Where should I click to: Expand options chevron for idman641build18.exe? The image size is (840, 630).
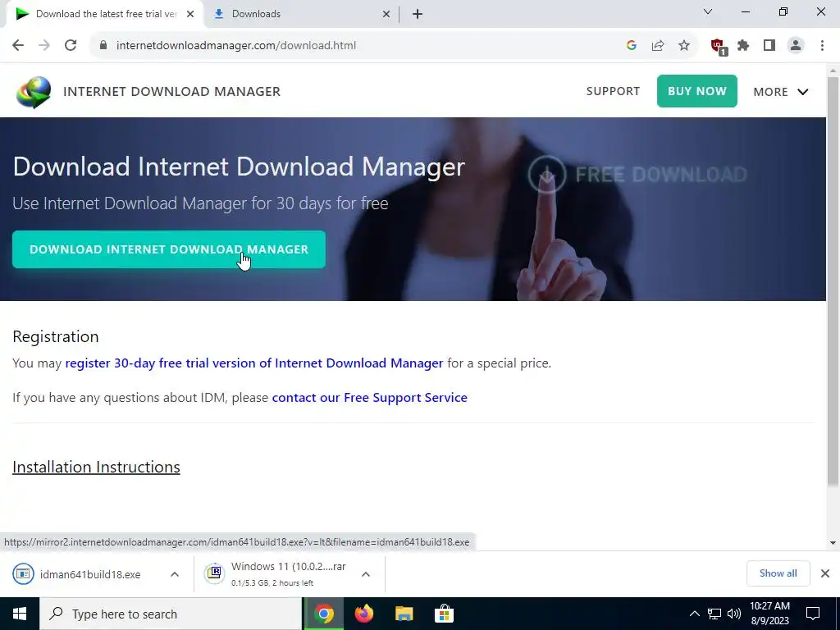[x=175, y=574]
